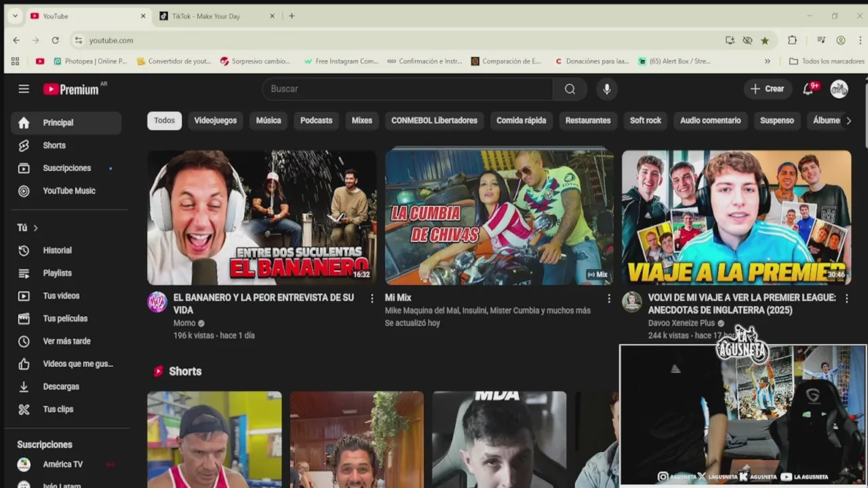Open Todos los marcadores folder
This screenshot has width=868, height=488.
click(x=825, y=61)
